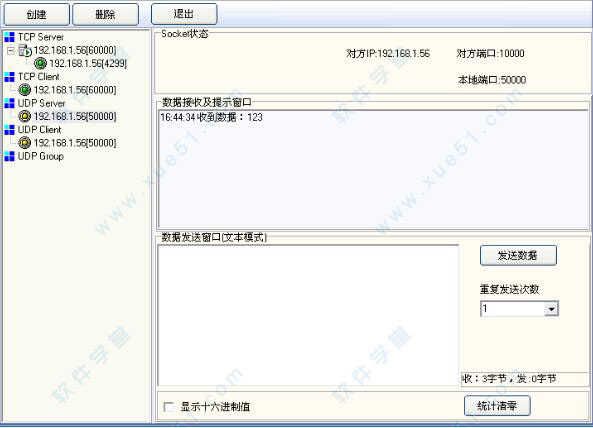Click the TCP Server category icon

(x=9, y=37)
